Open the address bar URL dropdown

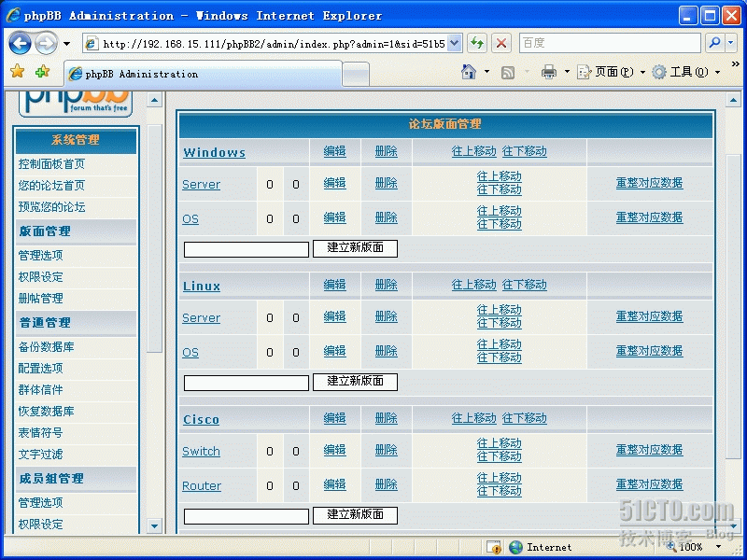tap(455, 43)
